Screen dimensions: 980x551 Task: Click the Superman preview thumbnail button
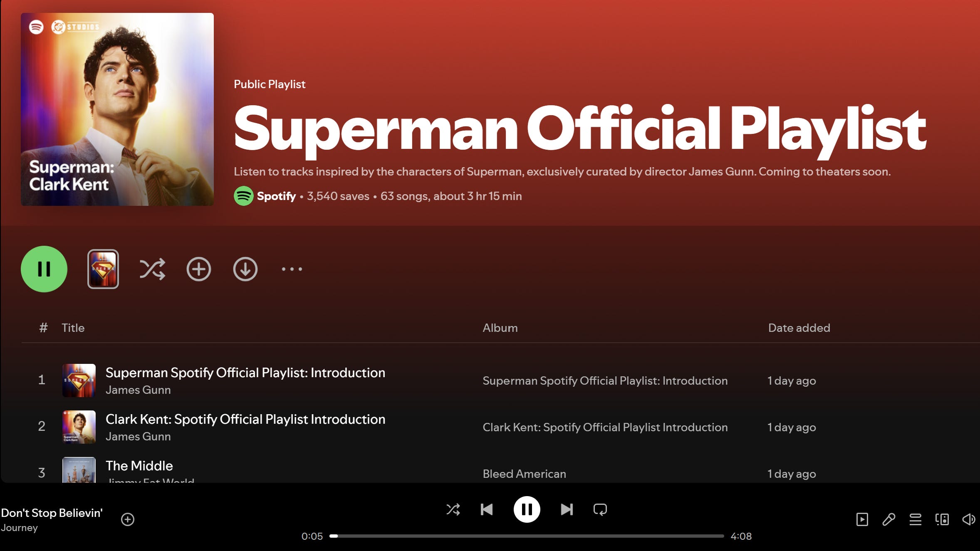coord(103,269)
